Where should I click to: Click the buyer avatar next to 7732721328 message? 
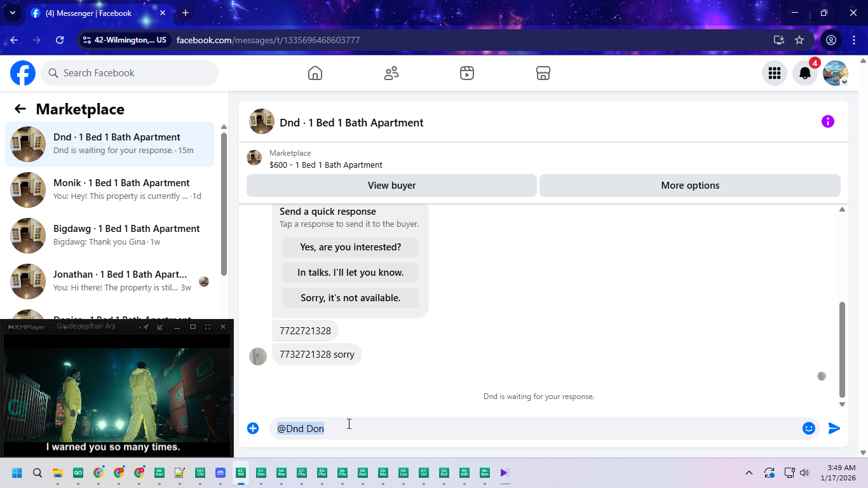[258, 356]
